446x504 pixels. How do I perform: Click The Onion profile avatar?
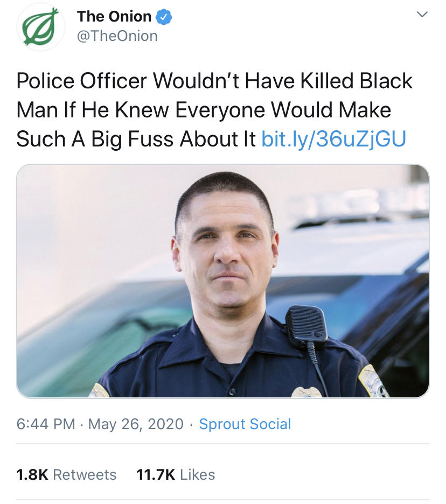click(x=42, y=27)
